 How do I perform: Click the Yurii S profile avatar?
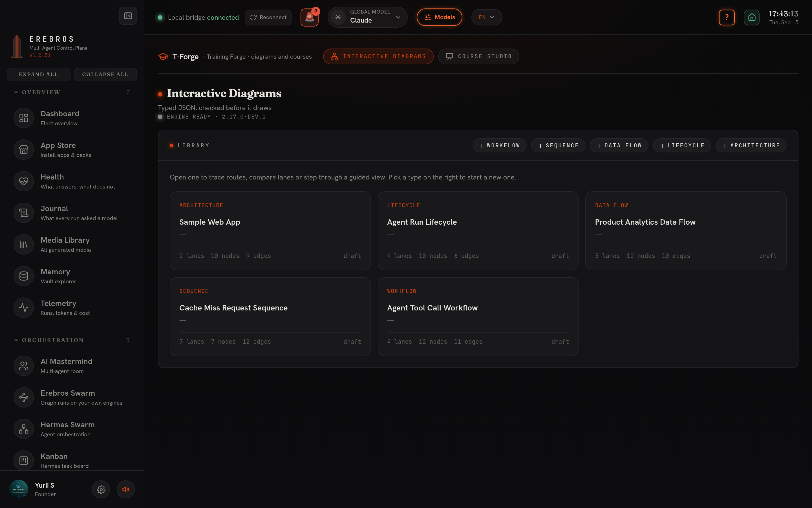[x=18, y=489]
